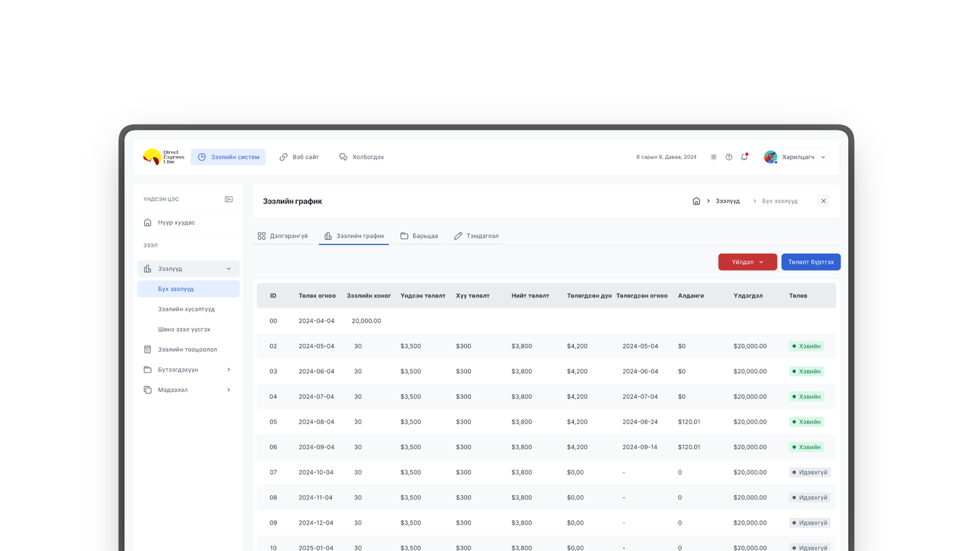Screen dimensions: 980x551
Task: Expand the Үйлдэл actions dropdown
Action: [747, 262]
